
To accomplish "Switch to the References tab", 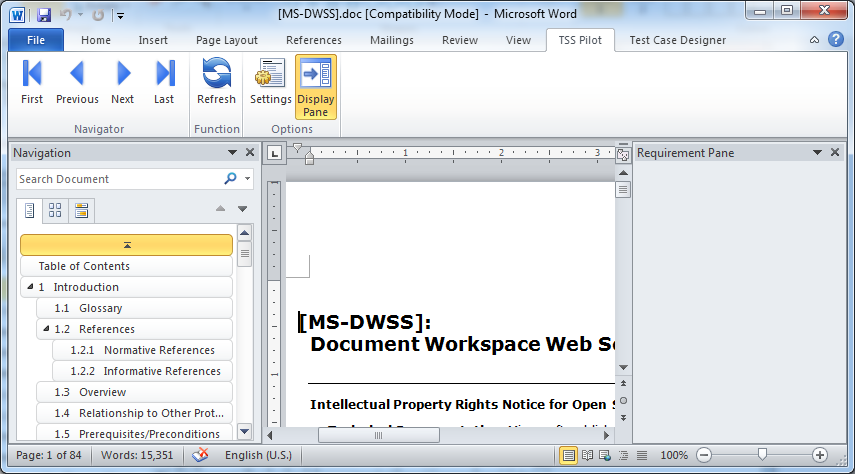I will click(x=314, y=40).
